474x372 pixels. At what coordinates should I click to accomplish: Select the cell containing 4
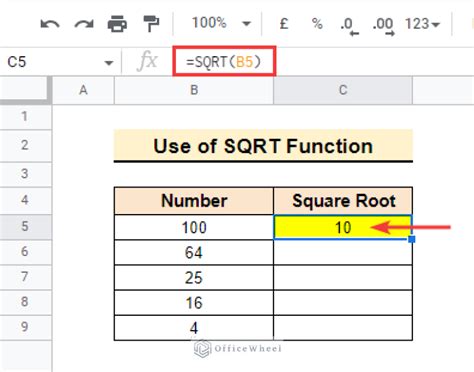pos(194,328)
